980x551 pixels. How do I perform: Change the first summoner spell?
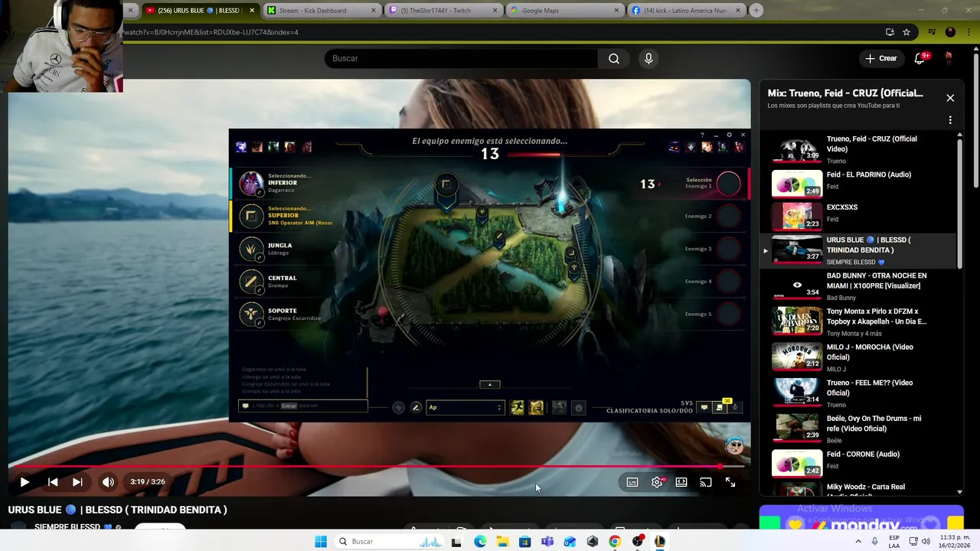pos(518,408)
